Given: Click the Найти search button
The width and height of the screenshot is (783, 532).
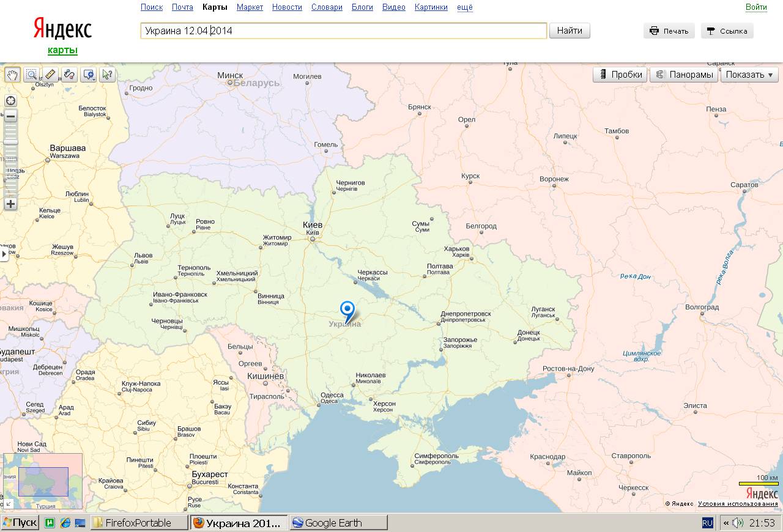Looking at the screenshot, I should point(570,31).
